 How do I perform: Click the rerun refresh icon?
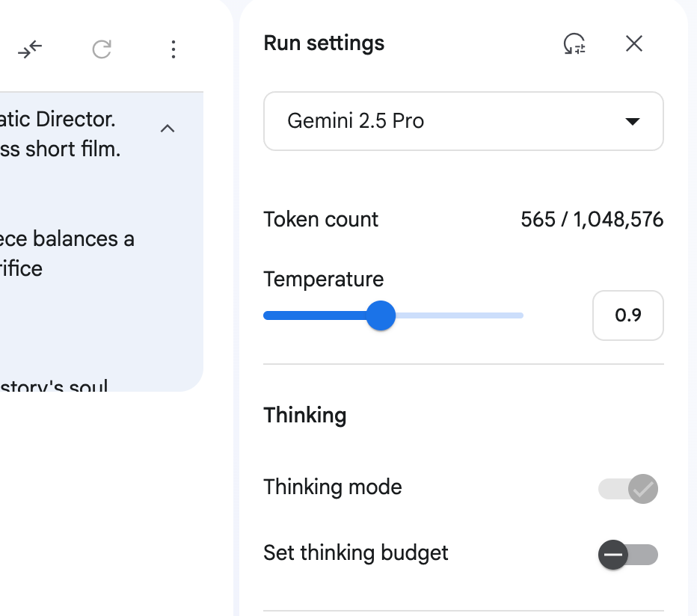tap(102, 49)
